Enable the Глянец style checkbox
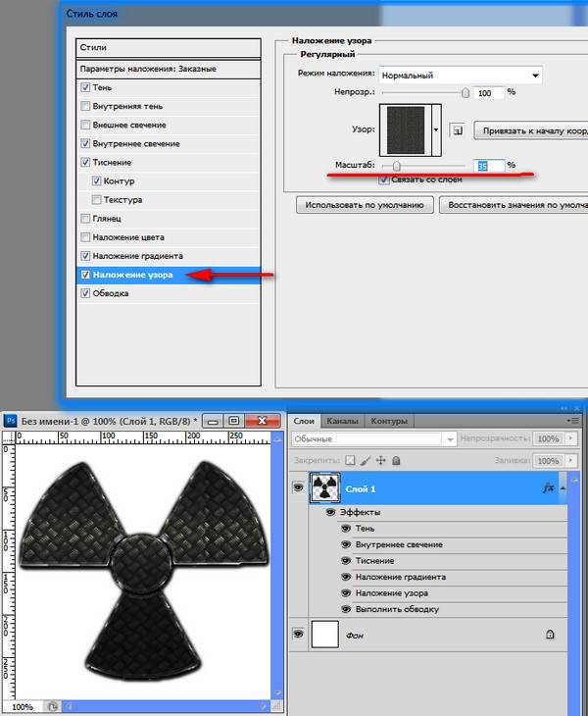This screenshot has width=588, height=716. (86, 219)
